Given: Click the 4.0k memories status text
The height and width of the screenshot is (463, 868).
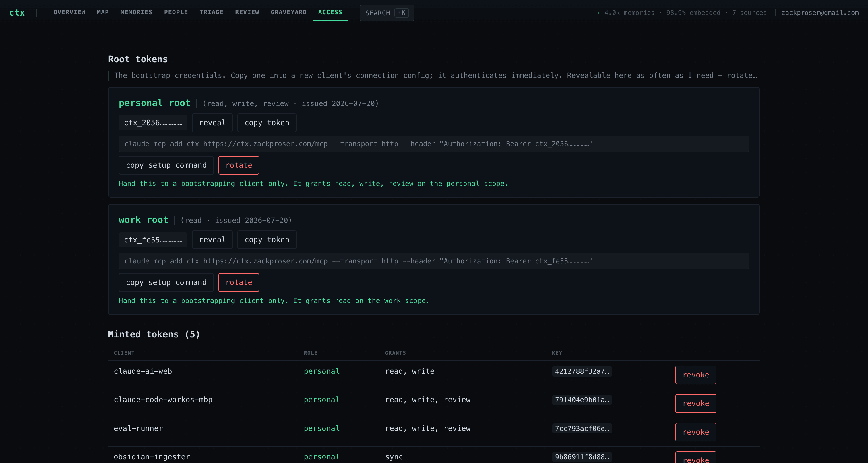Looking at the screenshot, I should click(x=629, y=13).
